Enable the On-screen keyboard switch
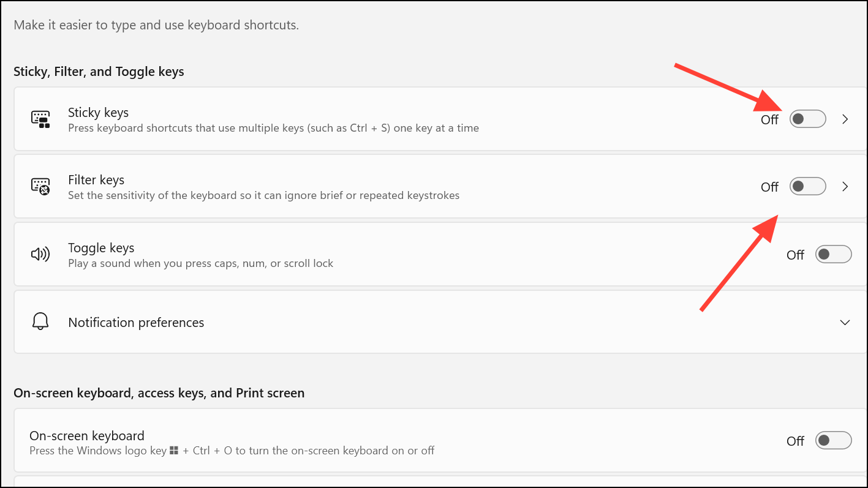Screen dimensions: 868x488 click(833, 440)
